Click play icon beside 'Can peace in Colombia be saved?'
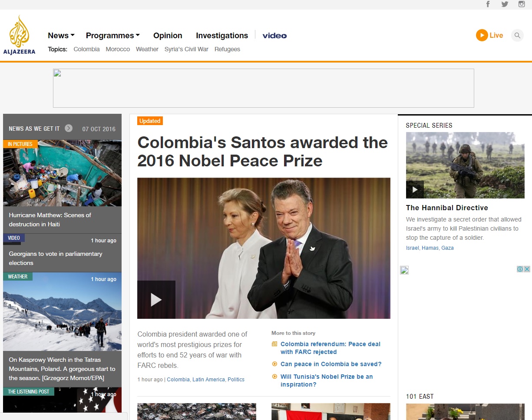 pos(274,364)
